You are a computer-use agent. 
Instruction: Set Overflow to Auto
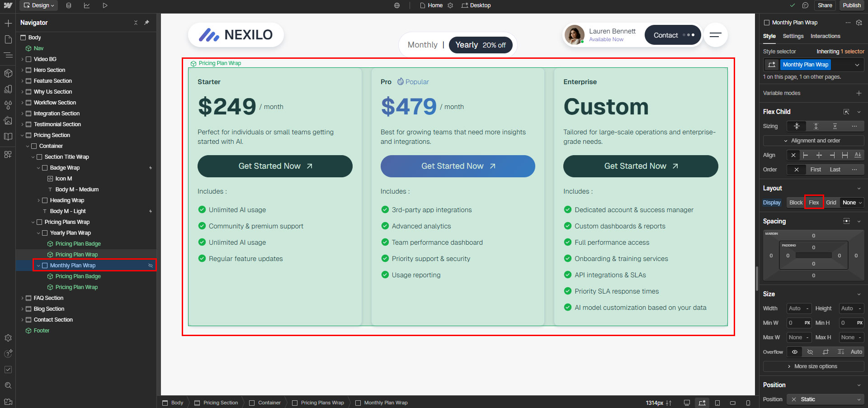click(856, 352)
